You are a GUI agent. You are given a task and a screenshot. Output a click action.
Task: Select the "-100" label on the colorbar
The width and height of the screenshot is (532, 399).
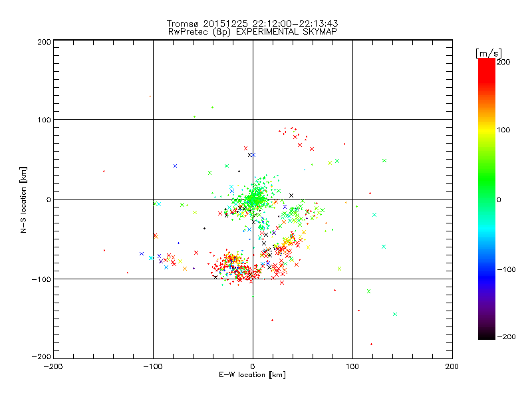click(506, 270)
